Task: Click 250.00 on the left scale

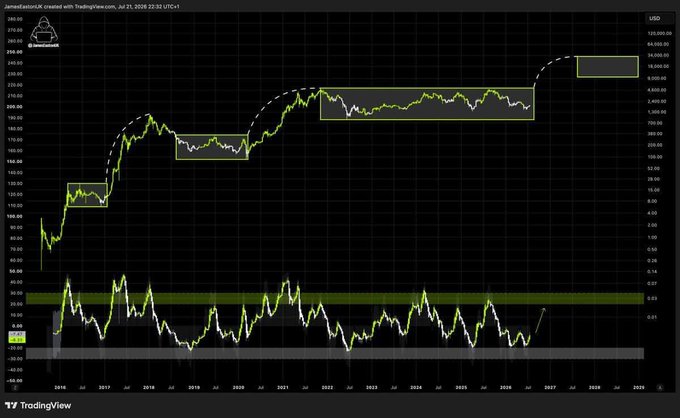Action: click(15, 52)
